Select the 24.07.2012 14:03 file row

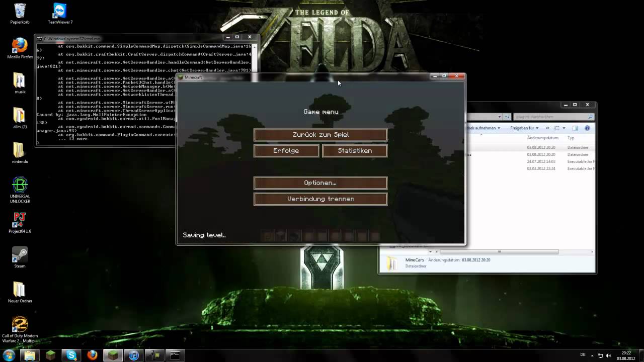tap(530, 162)
